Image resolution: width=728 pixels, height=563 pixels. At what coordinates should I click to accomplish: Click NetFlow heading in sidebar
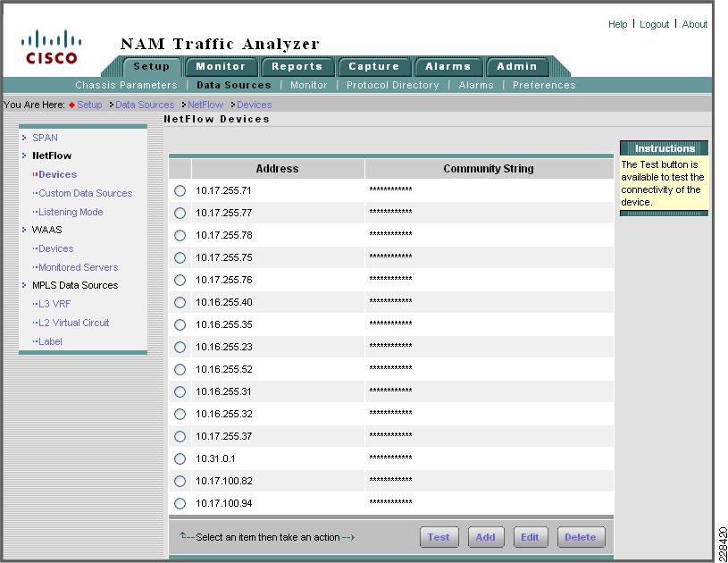pos(52,155)
